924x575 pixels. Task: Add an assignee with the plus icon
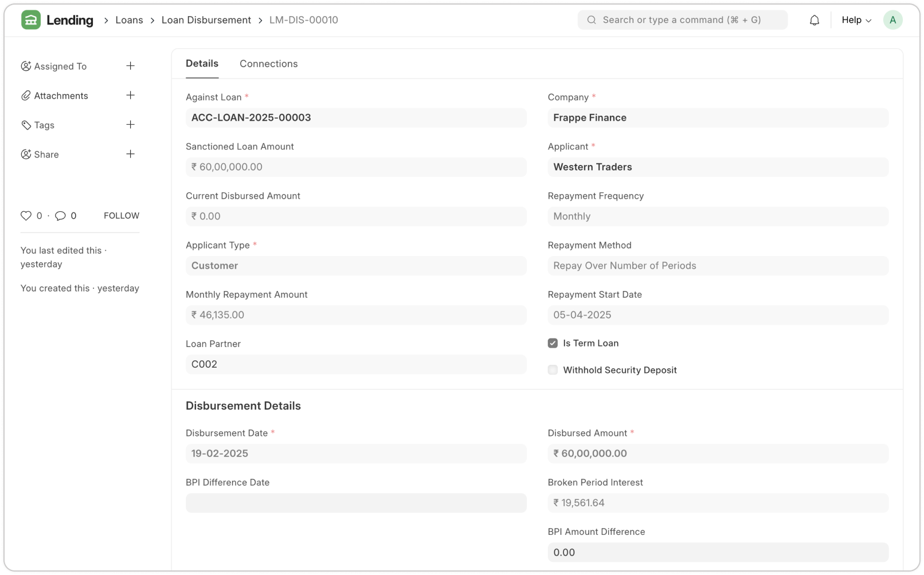[131, 66]
